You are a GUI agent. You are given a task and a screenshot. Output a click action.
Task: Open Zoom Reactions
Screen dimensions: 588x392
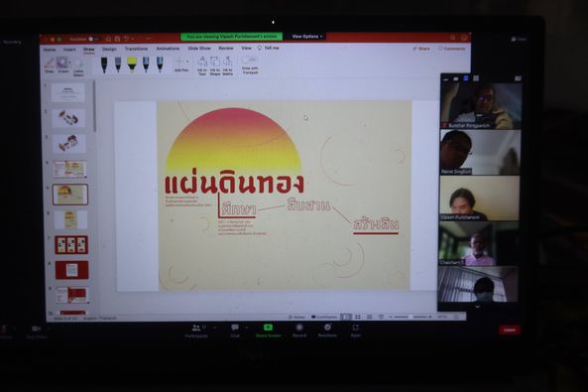point(327,330)
